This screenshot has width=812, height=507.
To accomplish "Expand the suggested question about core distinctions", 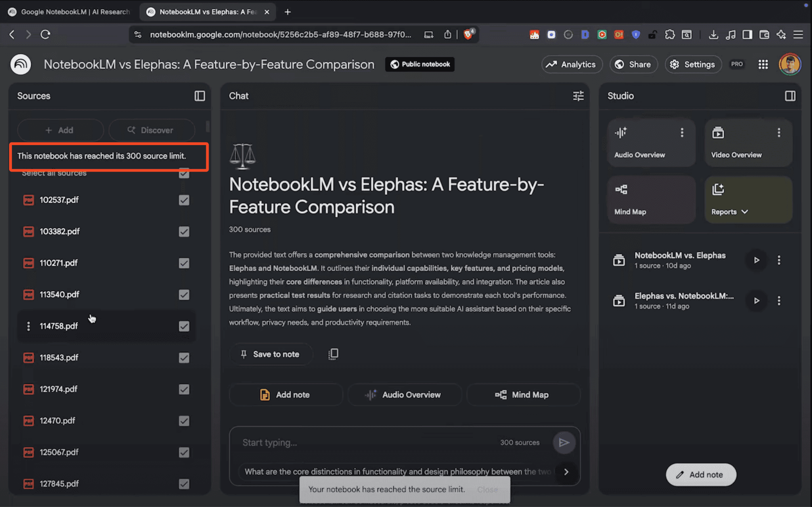I will [566, 472].
